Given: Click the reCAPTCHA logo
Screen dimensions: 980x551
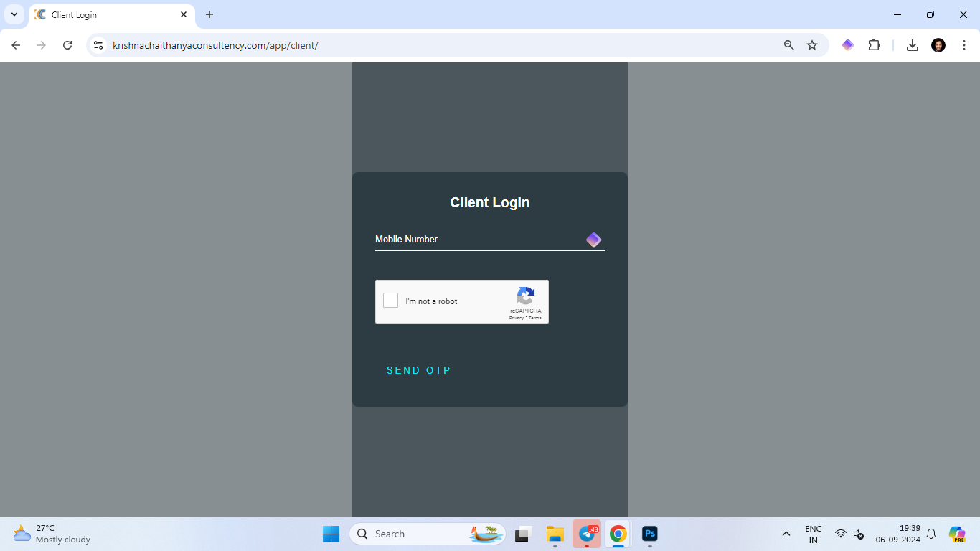Looking at the screenshot, I should [526, 296].
